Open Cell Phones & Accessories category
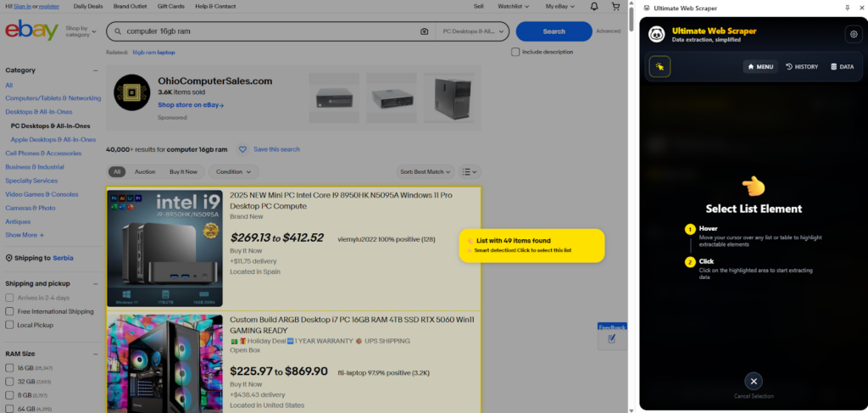The width and height of the screenshot is (868, 413). pos(43,153)
